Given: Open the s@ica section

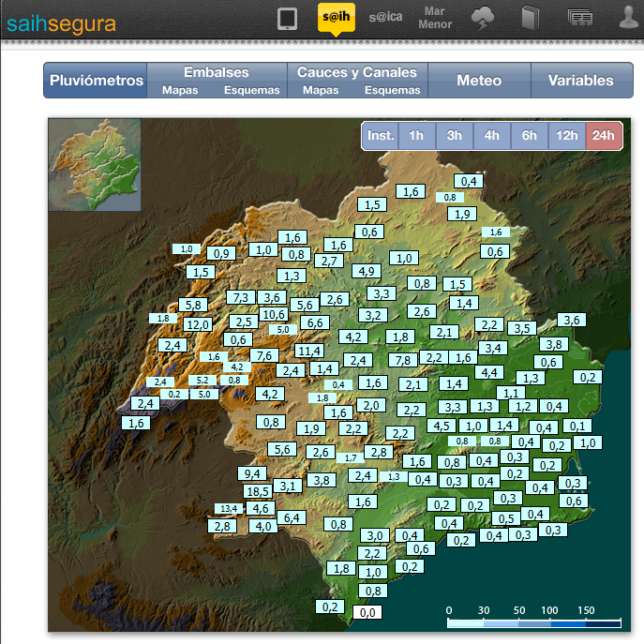Looking at the screenshot, I should coord(385,17).
